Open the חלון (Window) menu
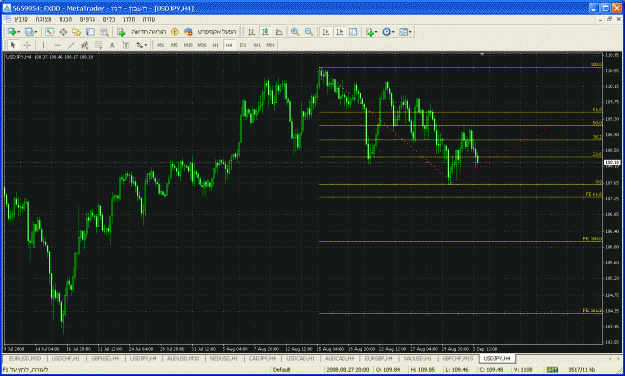 click(x=129, y=19)
